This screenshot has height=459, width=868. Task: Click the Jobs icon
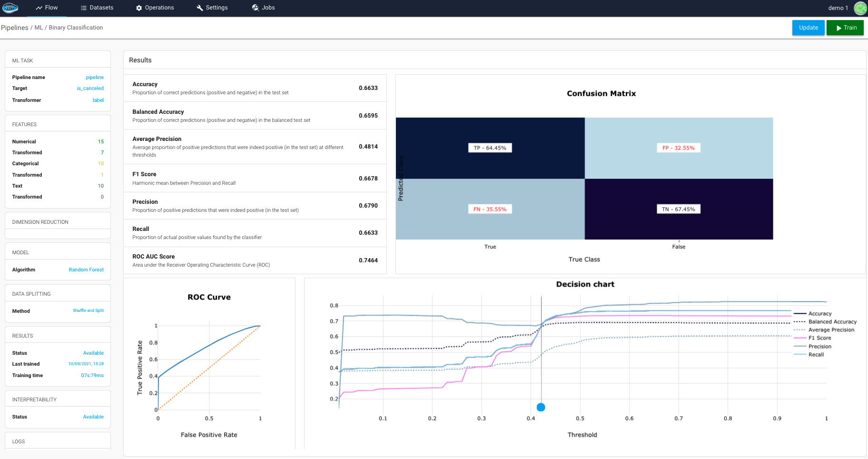pos(256,8)
